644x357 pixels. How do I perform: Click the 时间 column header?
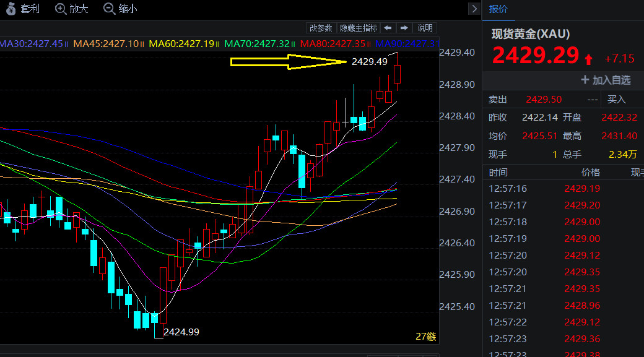[x=498, y=173]
